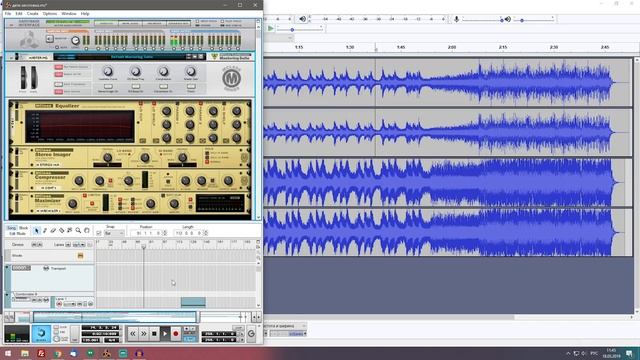The width and height of the screenshot is (640, 360).
Task: Select the Razor tool in sequencer toolbar
Action: (x=62, y=231)
